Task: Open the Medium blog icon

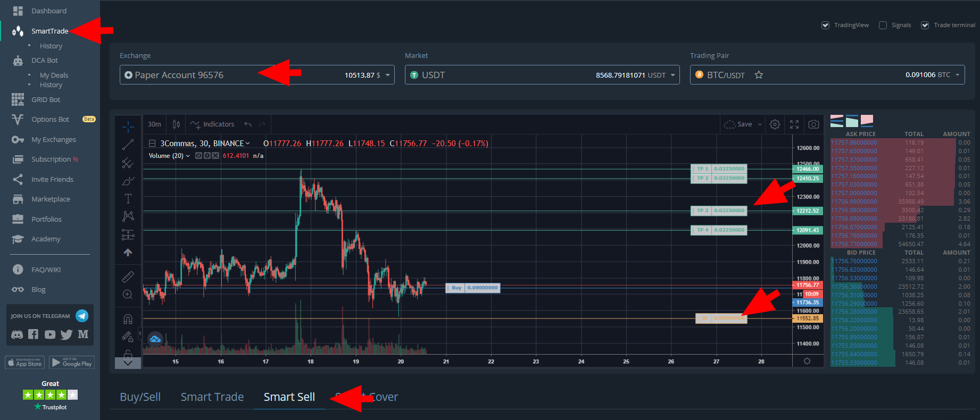Action: (83, 334)
